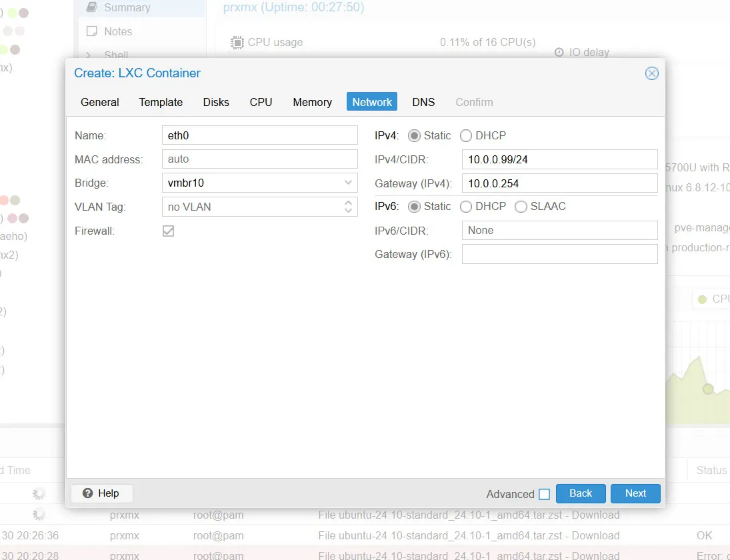Select Static radio for IPv4
The height and width of the screenshot is (560, 730).
pyautogui.click(x=415, y=136)
